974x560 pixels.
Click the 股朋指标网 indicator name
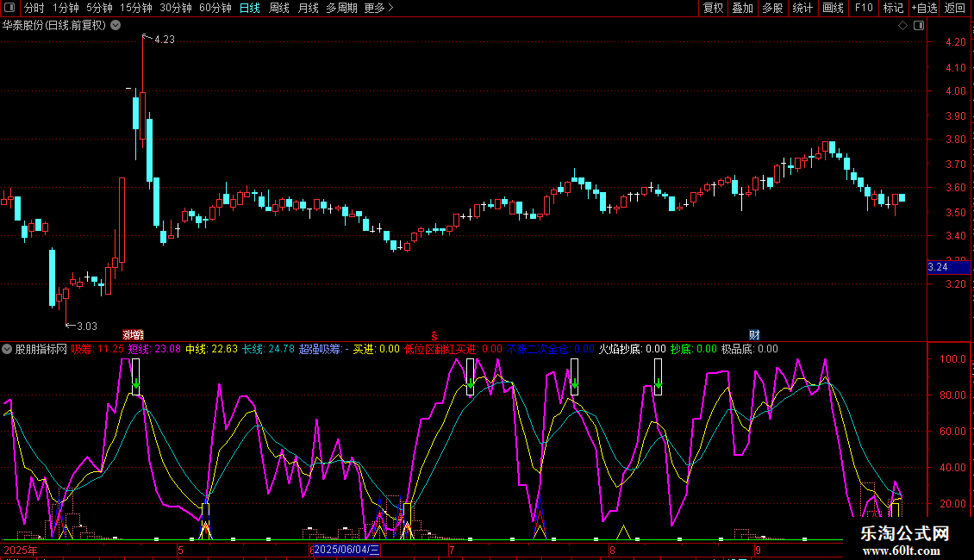click(41, 349)
